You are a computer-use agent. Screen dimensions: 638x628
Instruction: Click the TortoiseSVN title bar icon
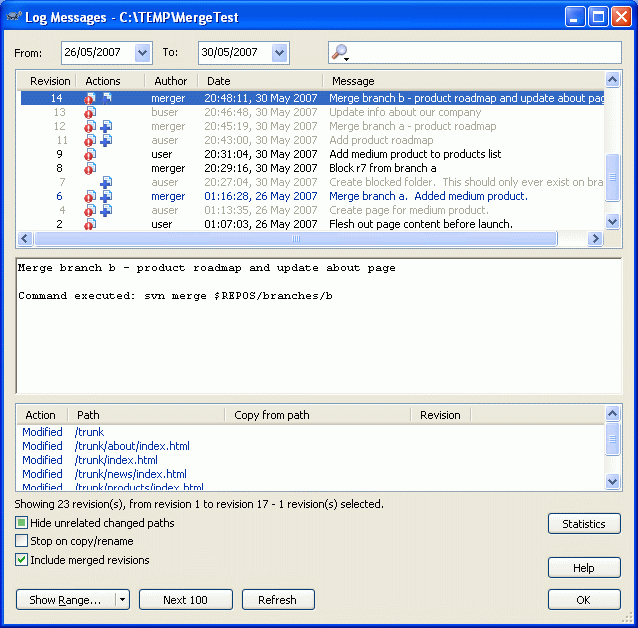[14, 17]
